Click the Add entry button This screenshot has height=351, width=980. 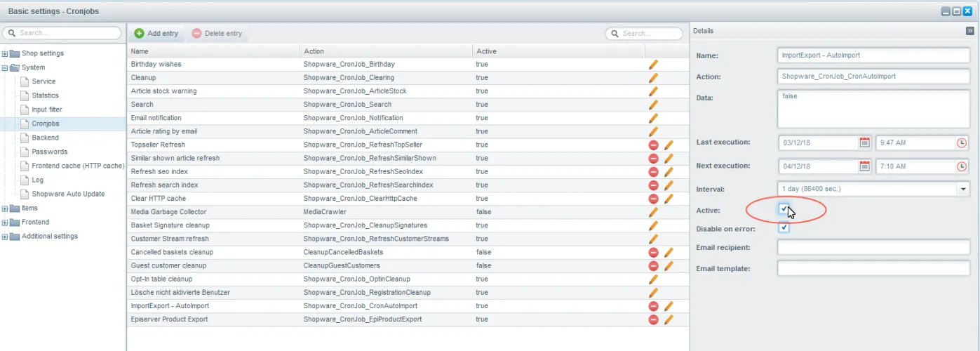pos(156,34)
